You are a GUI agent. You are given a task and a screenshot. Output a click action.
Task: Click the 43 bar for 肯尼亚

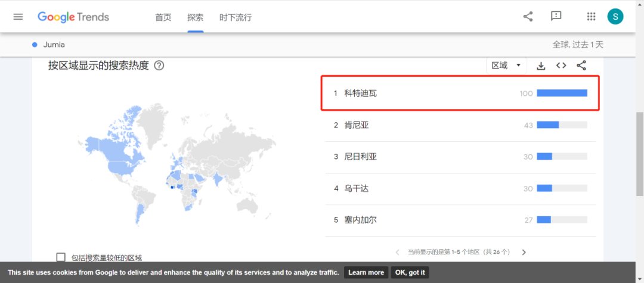click(562, 125)
